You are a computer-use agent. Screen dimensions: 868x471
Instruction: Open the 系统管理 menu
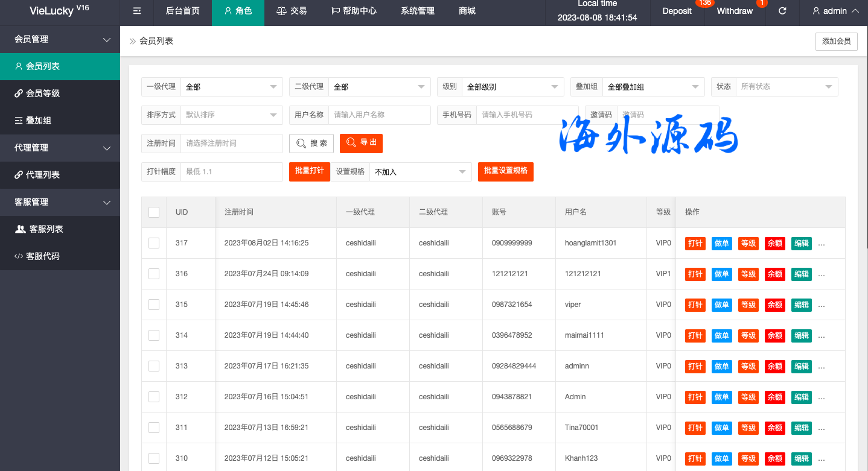point(417,11)
